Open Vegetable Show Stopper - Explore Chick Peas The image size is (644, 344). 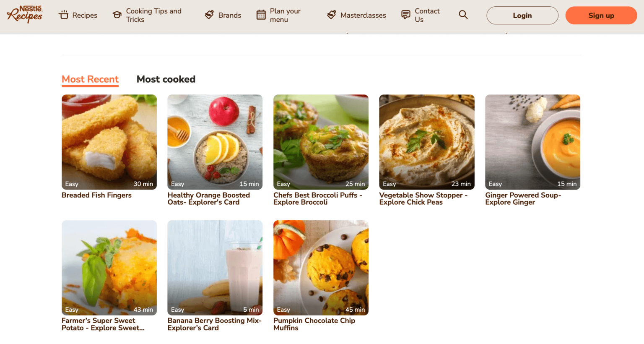pos(423,198)
